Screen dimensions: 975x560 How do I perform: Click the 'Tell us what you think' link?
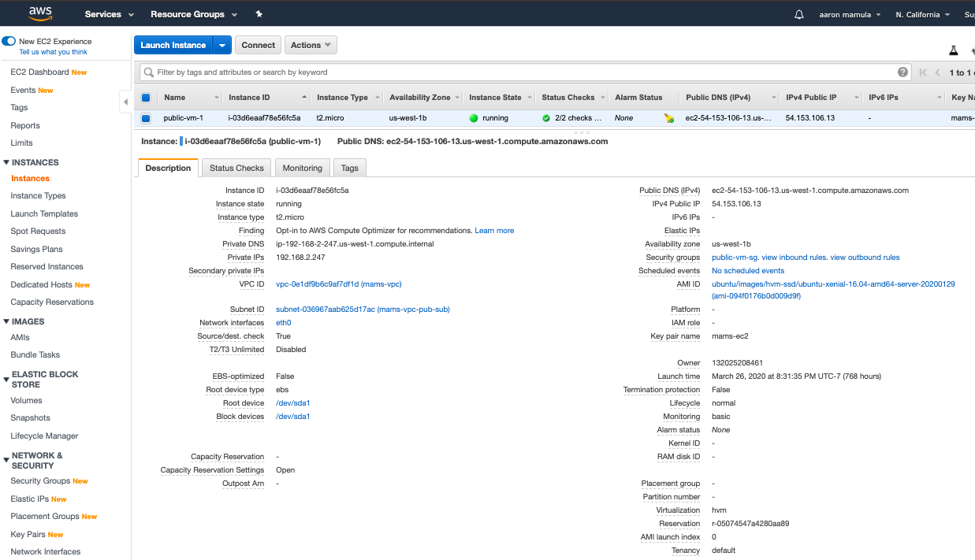pos(54,52)
